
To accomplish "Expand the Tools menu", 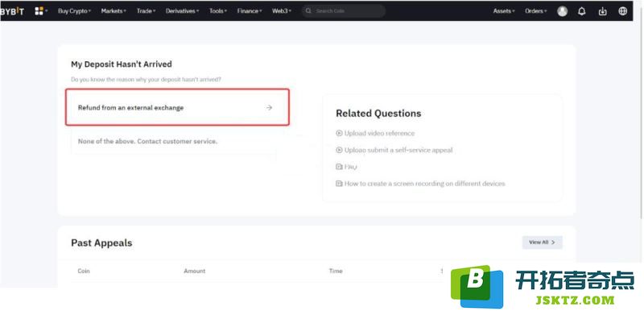I will pyautogui.click(x=218, y=11).
